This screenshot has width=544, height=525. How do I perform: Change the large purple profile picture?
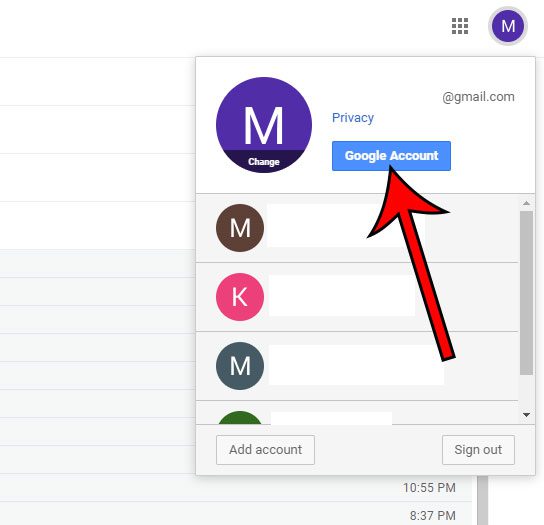[x=264, y=125]
